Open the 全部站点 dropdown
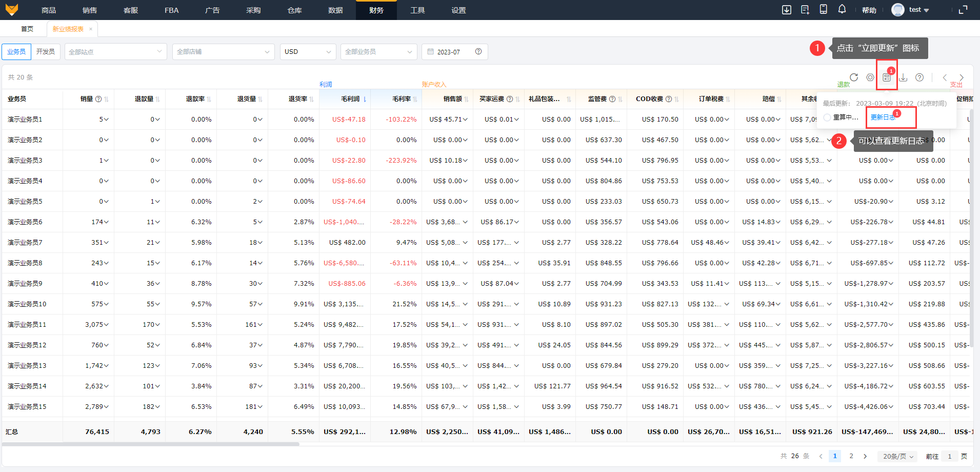This screenshot has height=472, width=980. click(x=115, y=52)
